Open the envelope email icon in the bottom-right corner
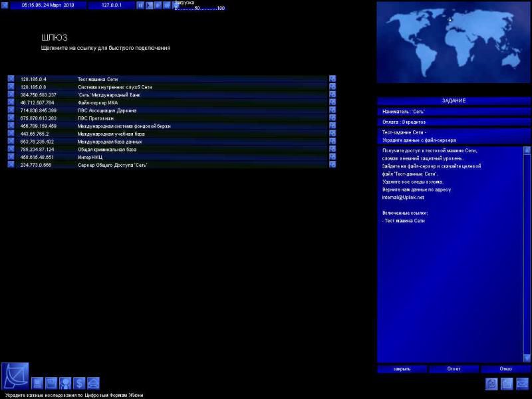Image resolution: width=532 pixels, height=399 pixels. 522,384
